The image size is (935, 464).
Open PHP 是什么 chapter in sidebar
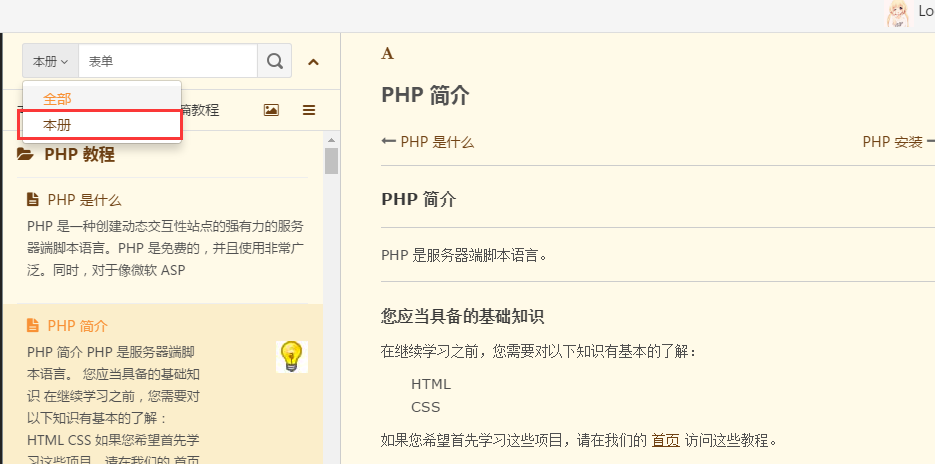click(x=84, y=200)
